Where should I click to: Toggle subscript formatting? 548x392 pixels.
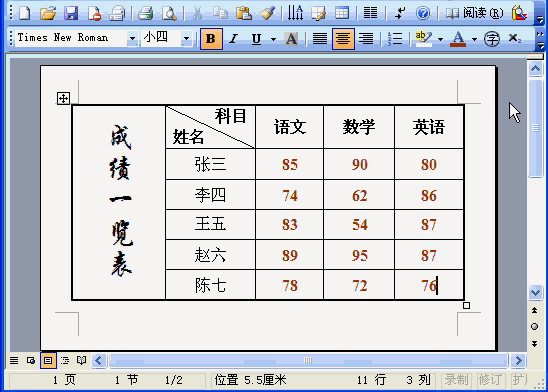click(514, 39)
